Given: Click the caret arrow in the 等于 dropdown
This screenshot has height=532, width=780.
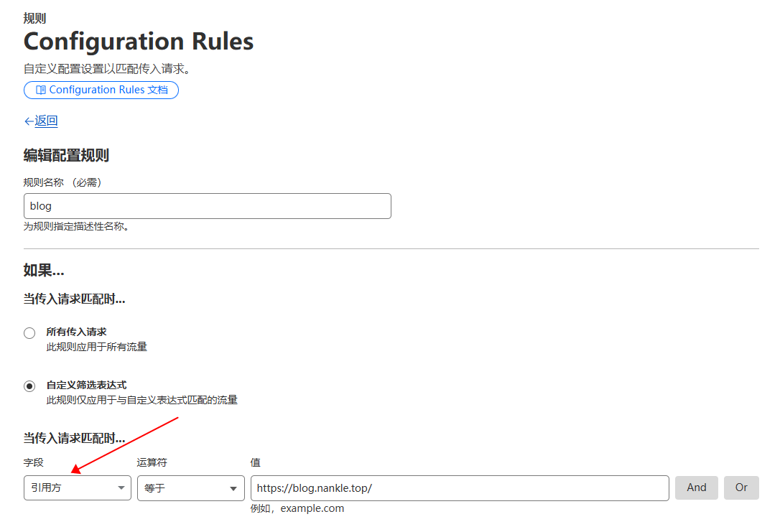Looking at the screenshot, I should 233,488.
